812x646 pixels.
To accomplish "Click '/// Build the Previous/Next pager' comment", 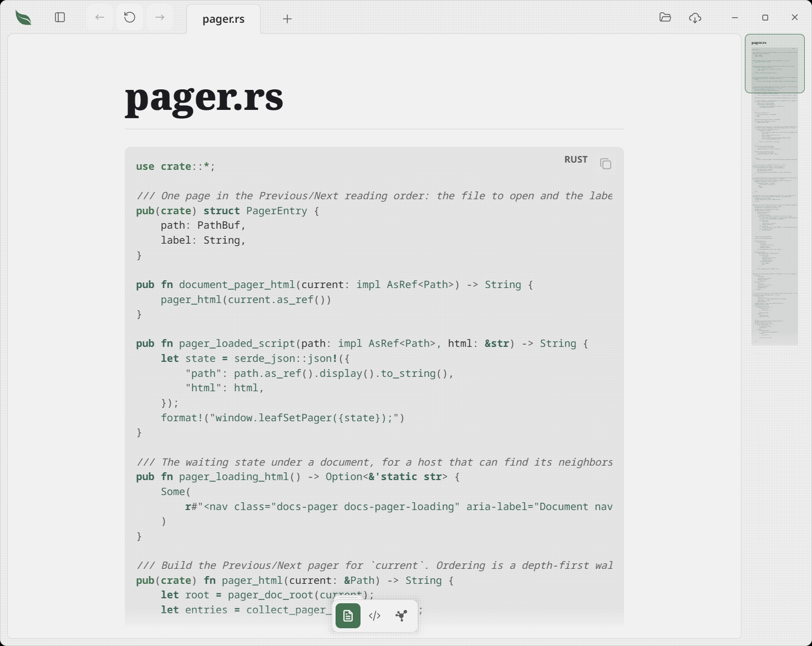I will pos(374,566).
